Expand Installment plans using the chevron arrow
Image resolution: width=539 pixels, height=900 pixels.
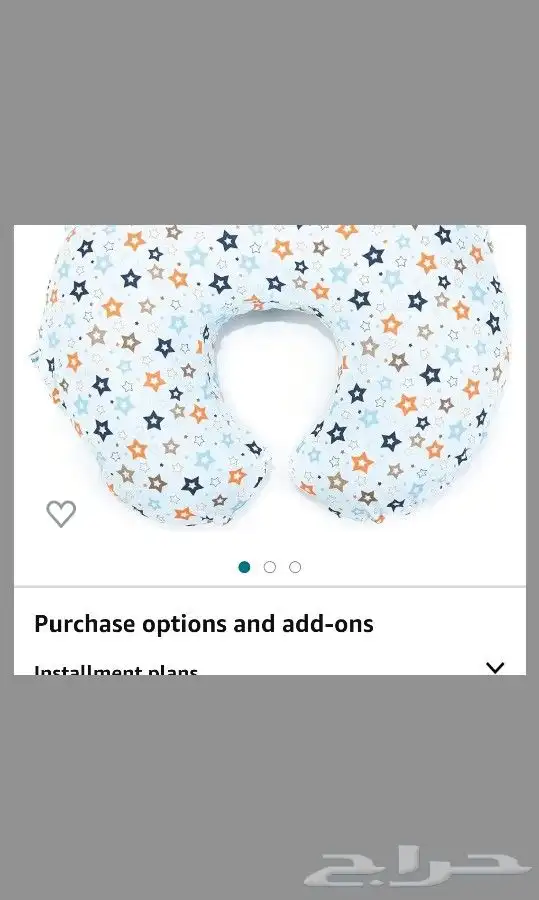pyautogui.click(x=495, y=667)
